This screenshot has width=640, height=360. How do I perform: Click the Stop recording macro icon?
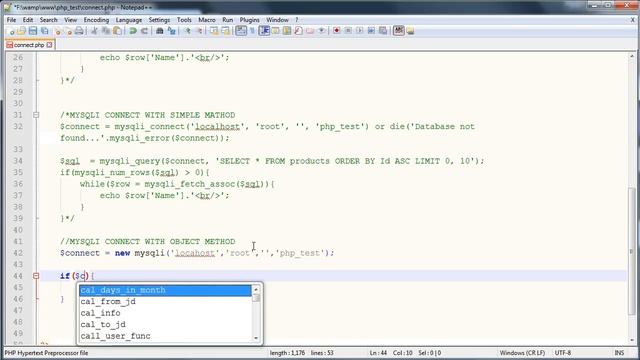348,31
